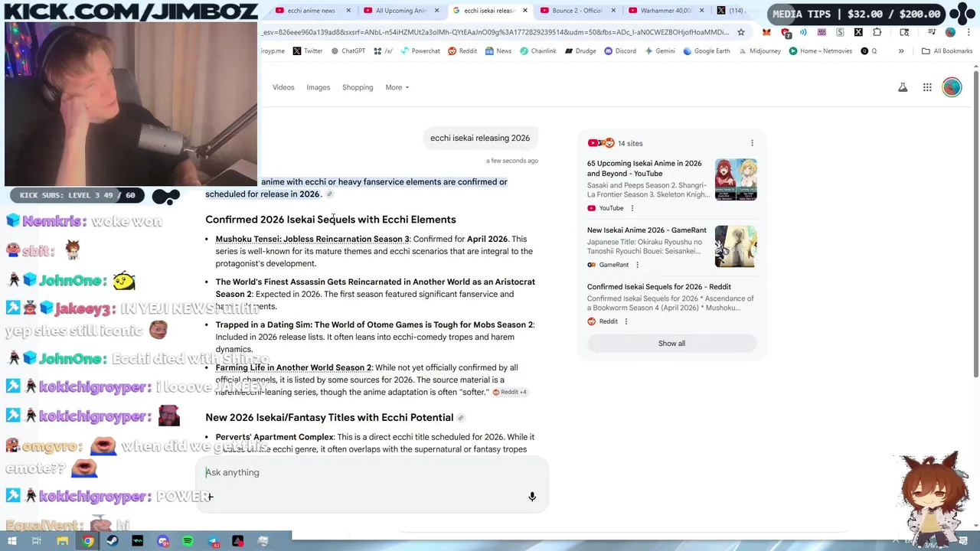
Task: Open the Gemini bookmark
Action: point(660,51)
